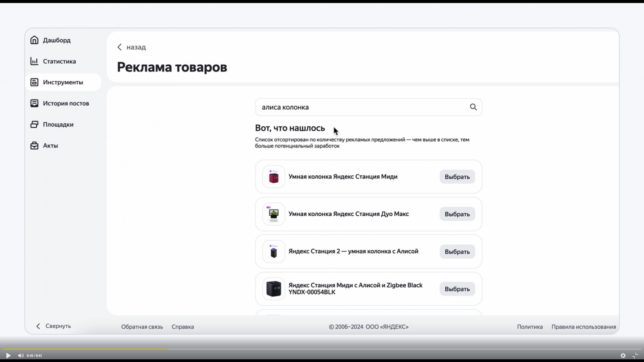Open Правила использования link
Screen dimensions: 644x362
tap(584, 327)
